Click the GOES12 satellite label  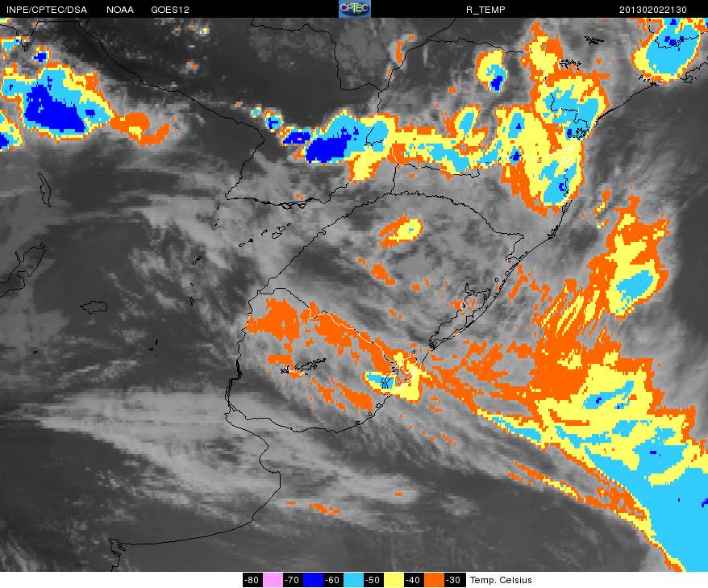pyautogui.click(x=170, y=10)
